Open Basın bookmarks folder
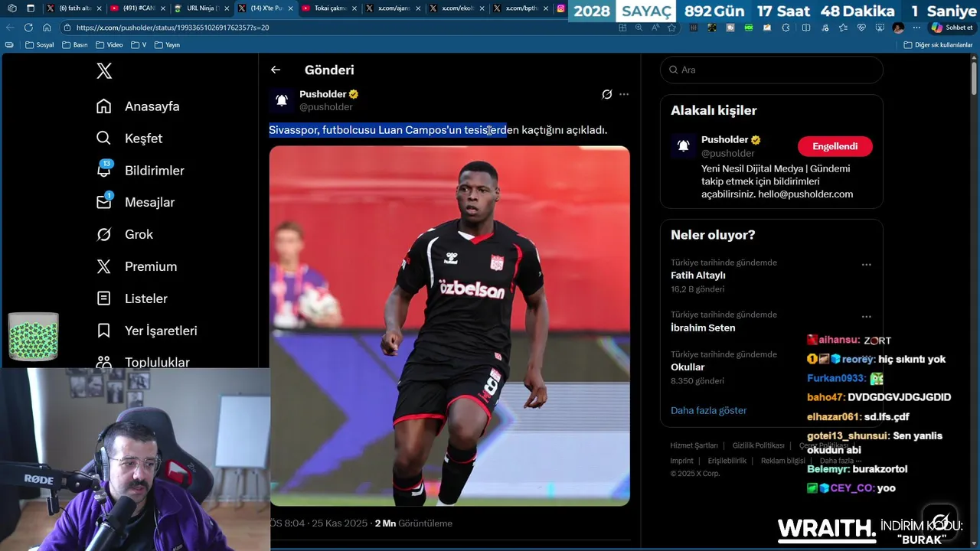Image resolution: width=980 pixels, height=551 pixels. [x=75, y=45]
